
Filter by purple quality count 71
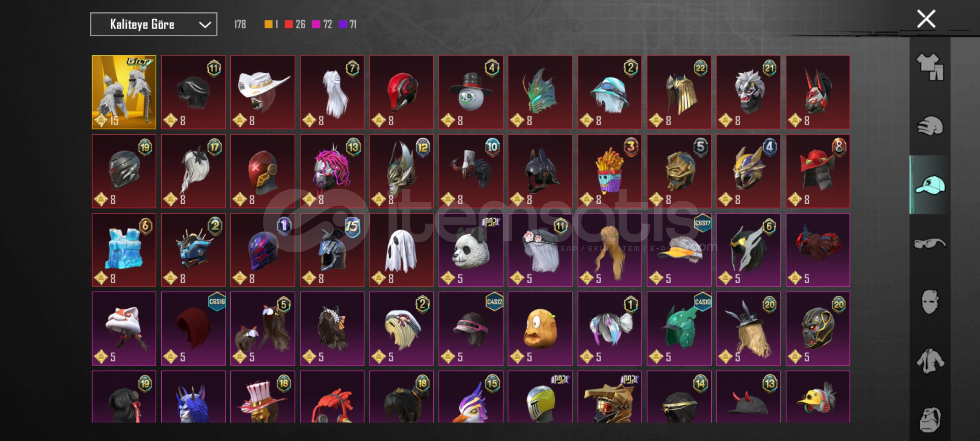pyautogui.click(x=348, y=24)
